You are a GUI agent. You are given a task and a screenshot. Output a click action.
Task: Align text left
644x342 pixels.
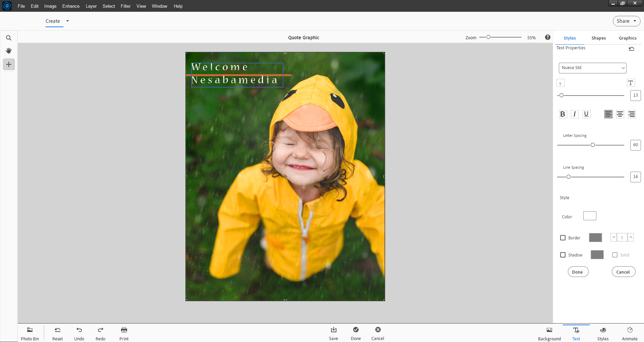coord(608,114)
